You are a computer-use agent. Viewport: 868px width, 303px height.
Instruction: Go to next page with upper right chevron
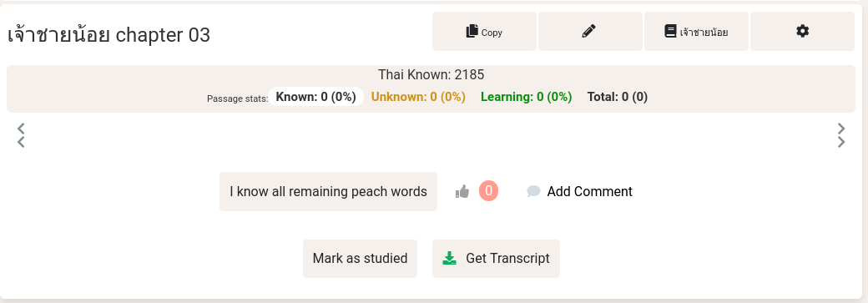tap(841, 129)
